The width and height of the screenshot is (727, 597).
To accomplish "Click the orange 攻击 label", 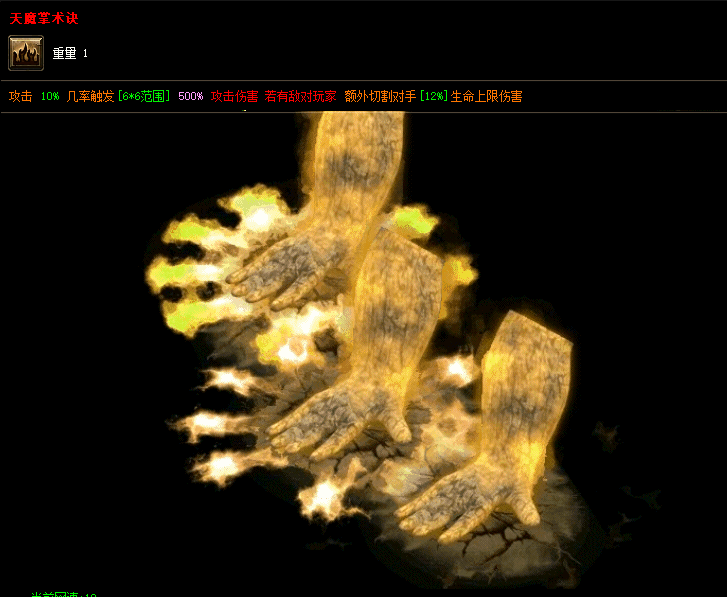I will pos(20,96).
